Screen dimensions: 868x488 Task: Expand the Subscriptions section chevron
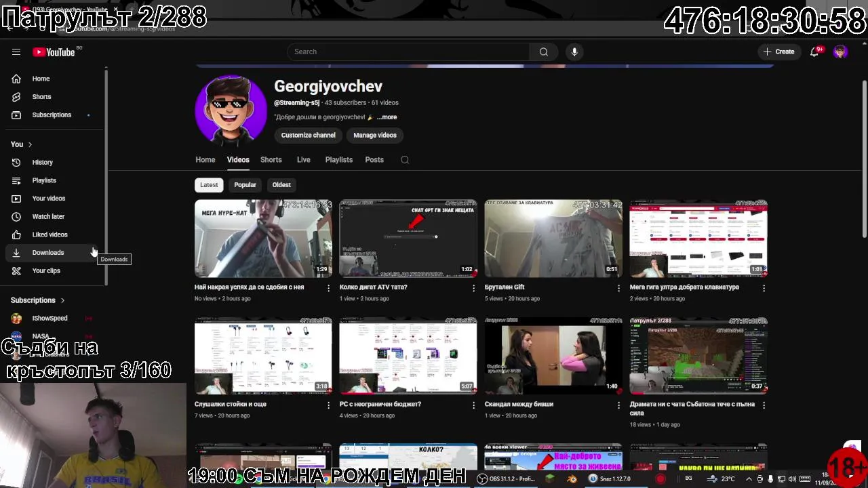pos(62,300)
